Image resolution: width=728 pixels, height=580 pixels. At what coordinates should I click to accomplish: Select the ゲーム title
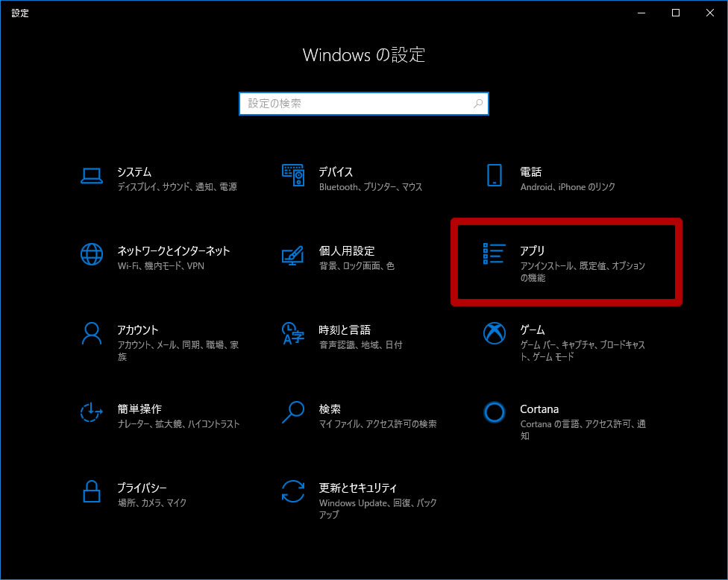point(532,330)
